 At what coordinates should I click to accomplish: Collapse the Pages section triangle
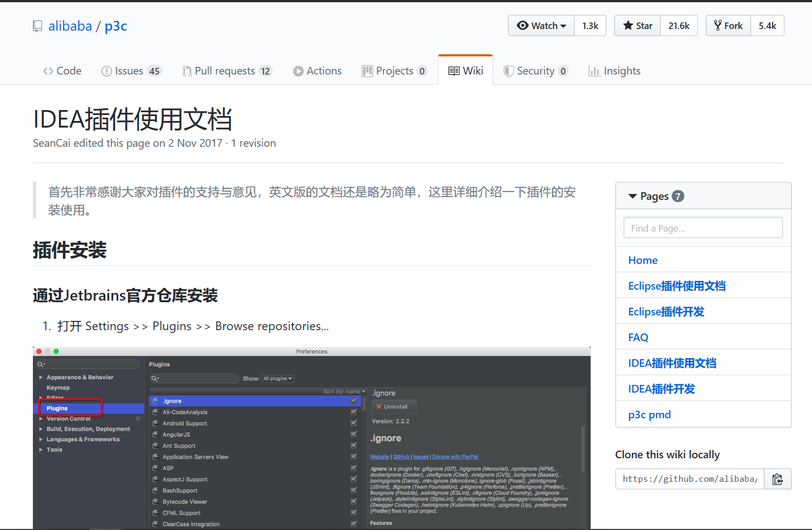click(x=633, y=196)
